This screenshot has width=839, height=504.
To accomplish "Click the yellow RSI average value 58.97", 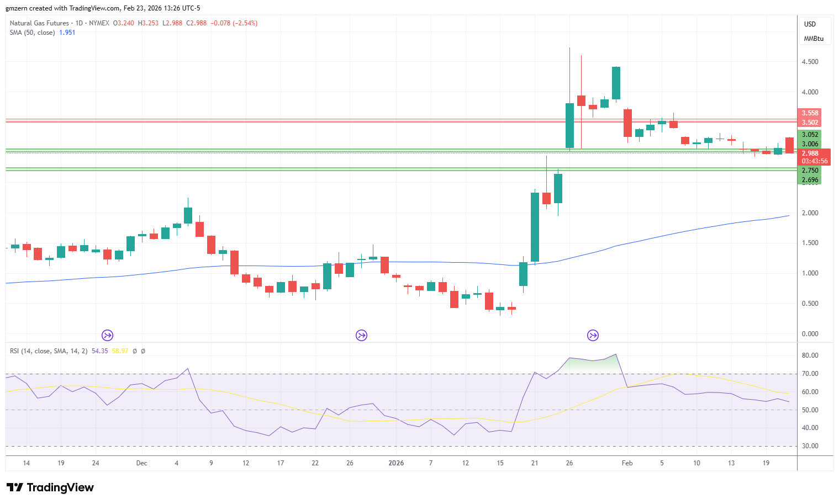I will 120,351.
